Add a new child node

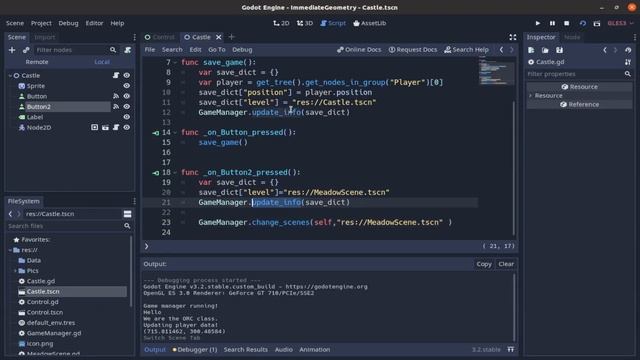pyautogui.click(x=12, y=50)
